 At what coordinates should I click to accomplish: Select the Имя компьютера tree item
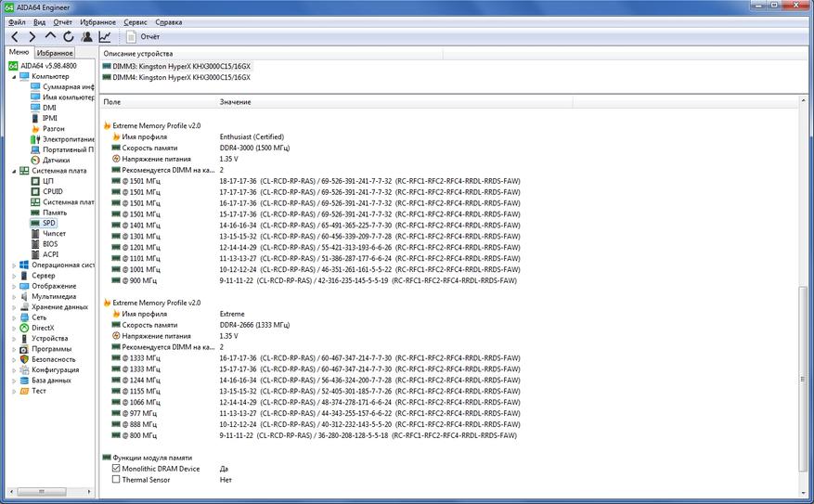62,97
